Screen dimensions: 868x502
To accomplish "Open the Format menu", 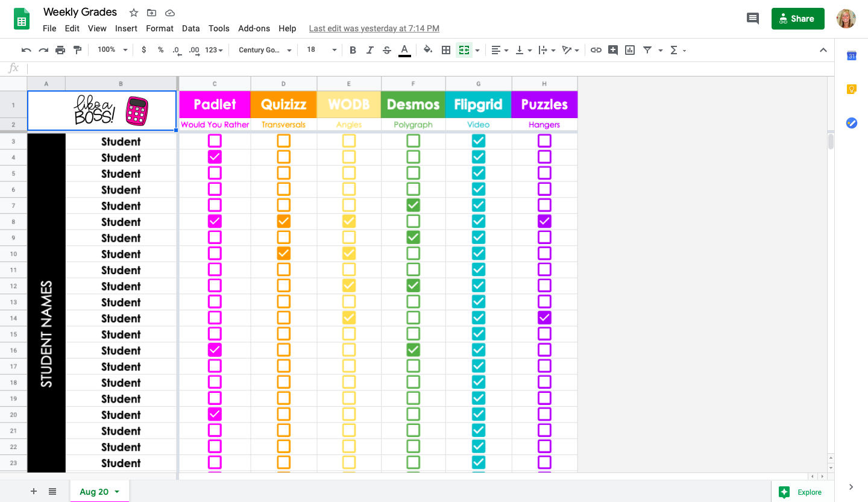I will pyautogui.click(x=159, y=28).
